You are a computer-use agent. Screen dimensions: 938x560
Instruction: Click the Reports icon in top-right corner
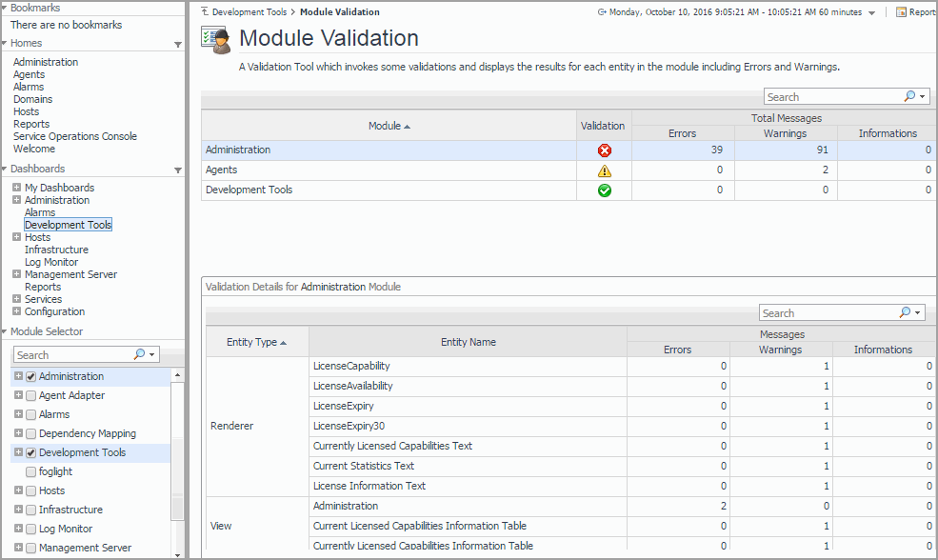click(x=901, y=12)
